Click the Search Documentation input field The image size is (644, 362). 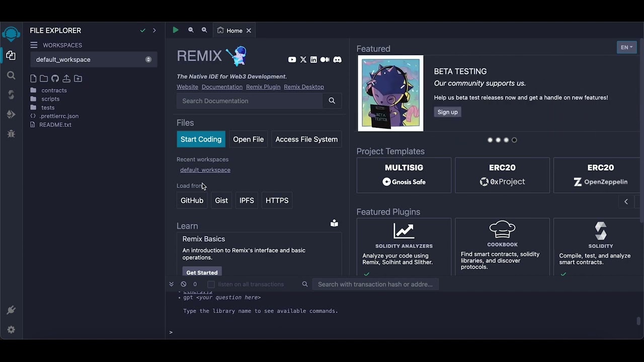tap(250, 101)
